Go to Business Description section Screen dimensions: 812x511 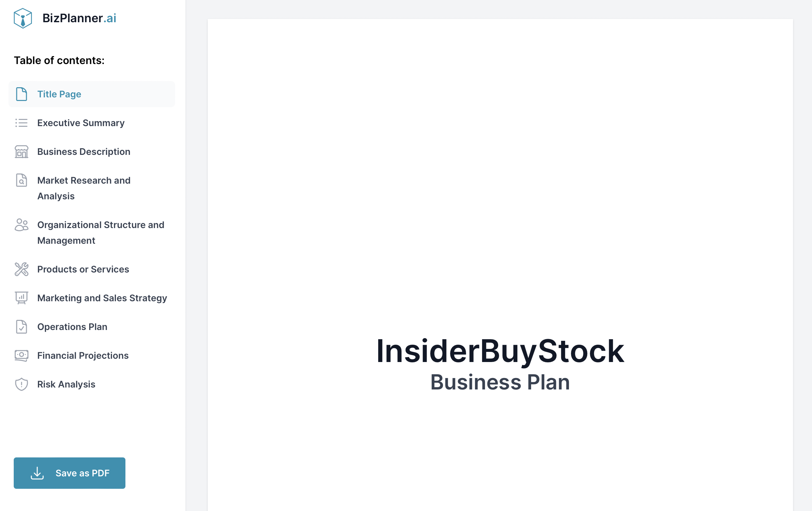click(x=84, y=152)
